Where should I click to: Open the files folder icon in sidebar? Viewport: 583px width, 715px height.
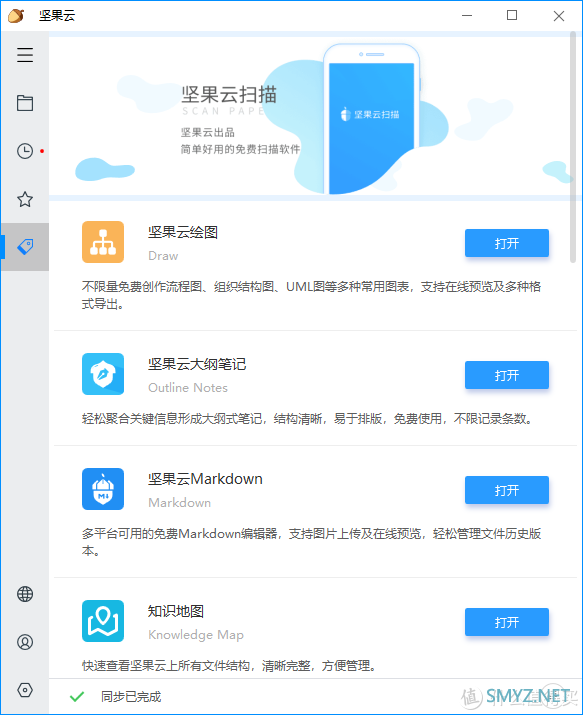[x=25, y=103]
